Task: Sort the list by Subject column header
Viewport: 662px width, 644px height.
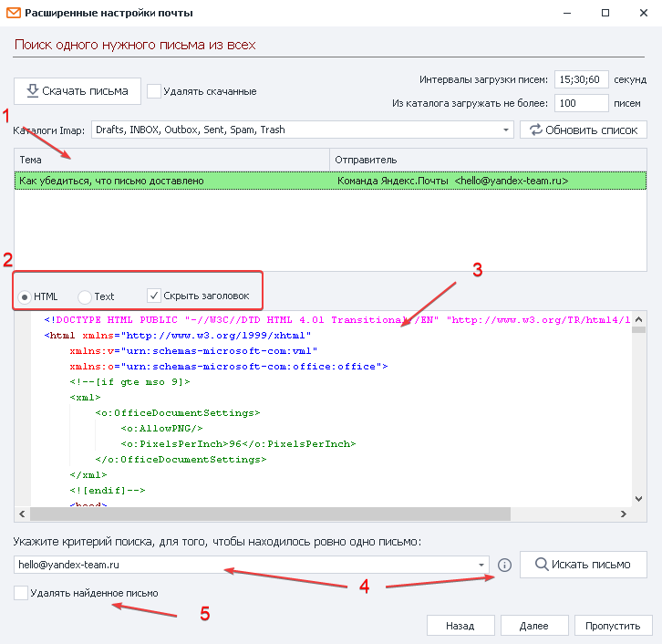Action: [171, 160]
